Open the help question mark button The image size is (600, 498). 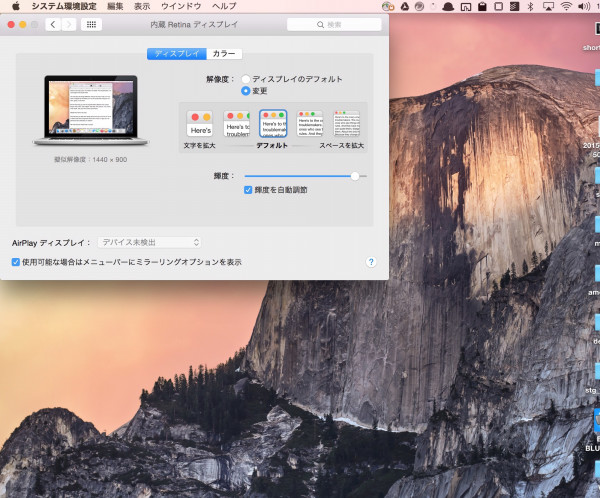coord(371,262)
